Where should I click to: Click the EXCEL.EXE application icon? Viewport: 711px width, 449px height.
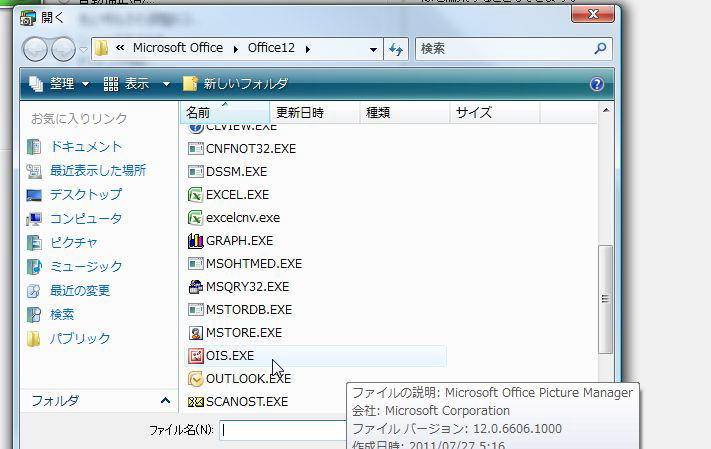[x=195, y=195]
